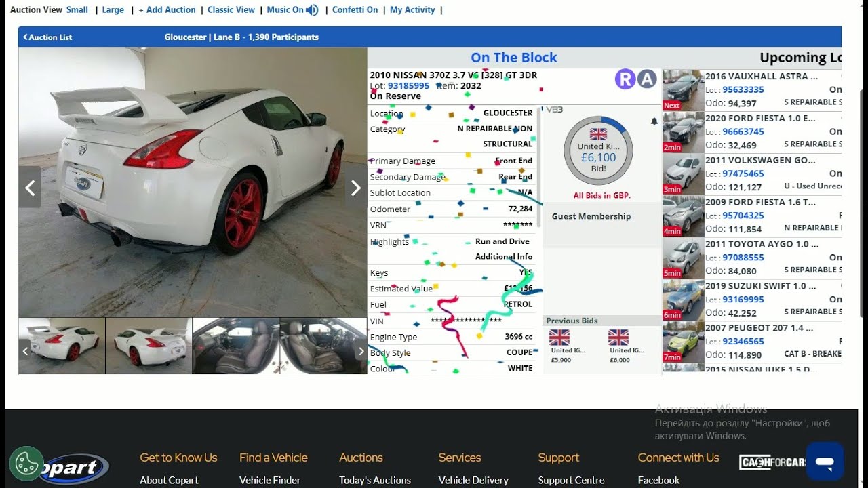Open upcoming lot 95704325
868x488 pixels.
[x=743, y=216]
